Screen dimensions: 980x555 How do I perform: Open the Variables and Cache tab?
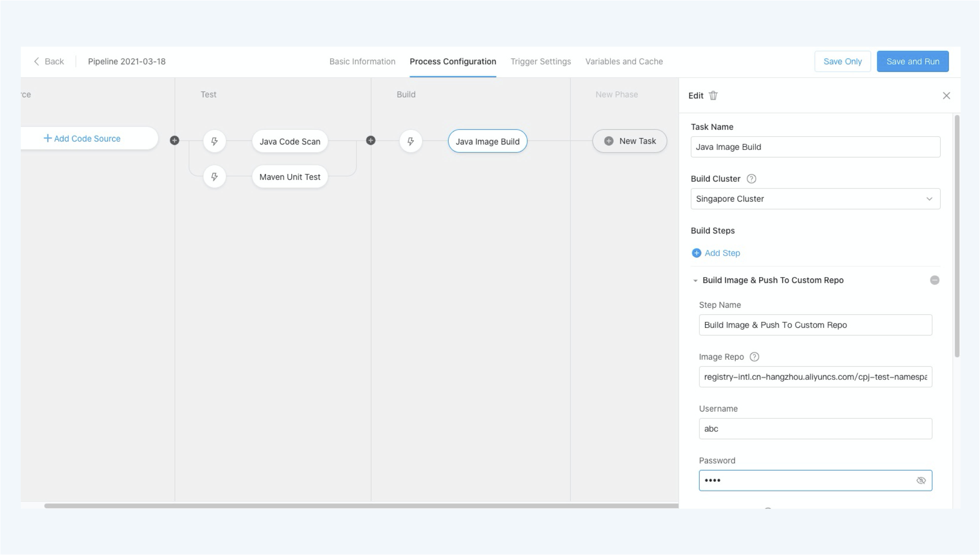(624, 61)
